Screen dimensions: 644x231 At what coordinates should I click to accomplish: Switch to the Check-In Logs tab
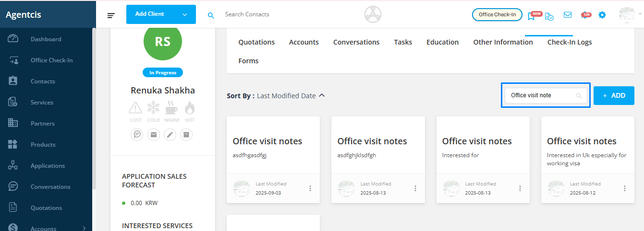pyautogui.click(x=570, y=42)
